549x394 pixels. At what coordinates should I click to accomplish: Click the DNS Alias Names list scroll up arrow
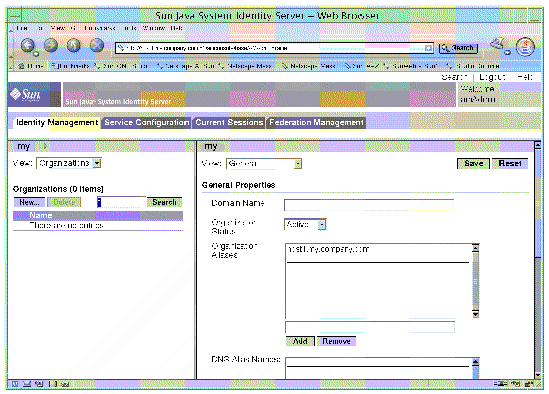point(475,362)
